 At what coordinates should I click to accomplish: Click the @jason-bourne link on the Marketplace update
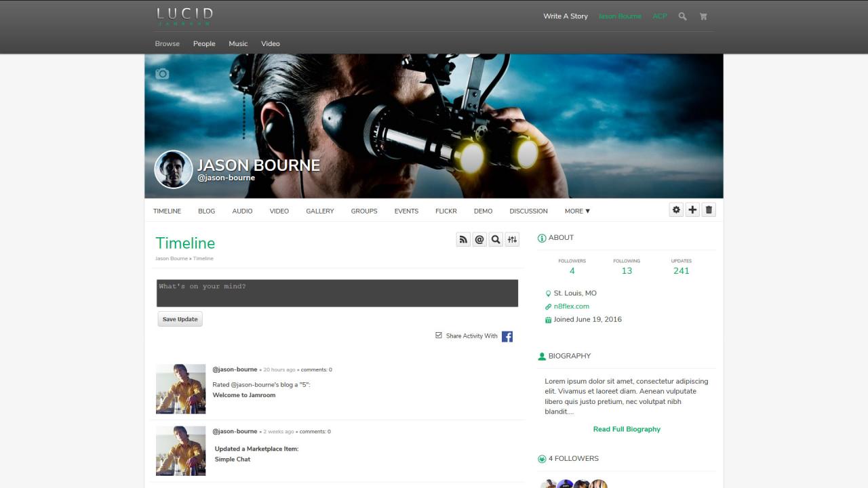pos(235,431)
